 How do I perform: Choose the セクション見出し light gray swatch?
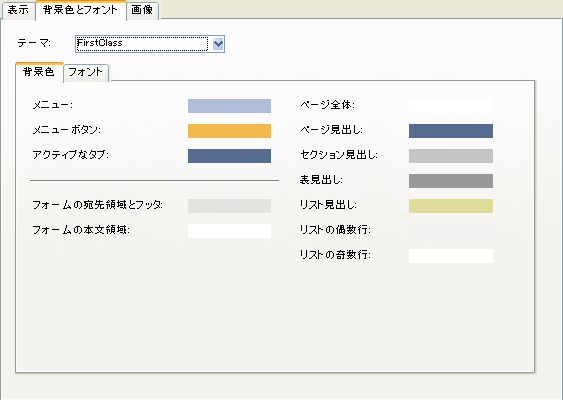(451, 156)
